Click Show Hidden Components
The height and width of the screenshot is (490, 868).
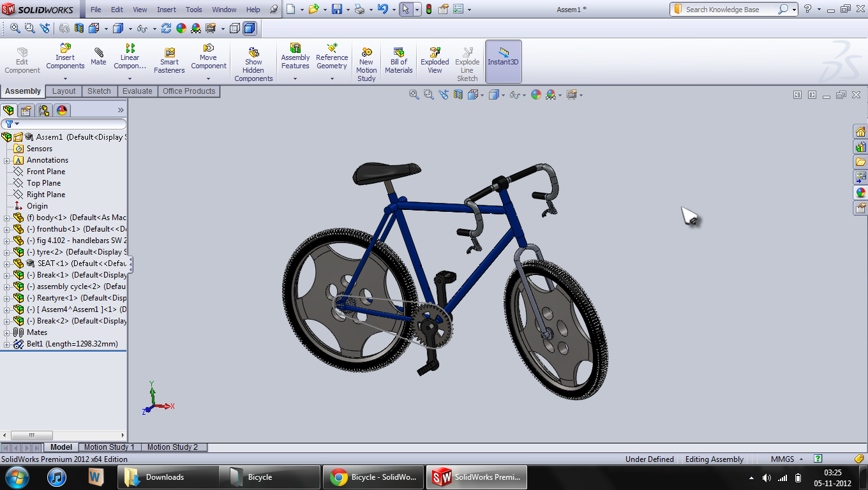pos(253,64)
